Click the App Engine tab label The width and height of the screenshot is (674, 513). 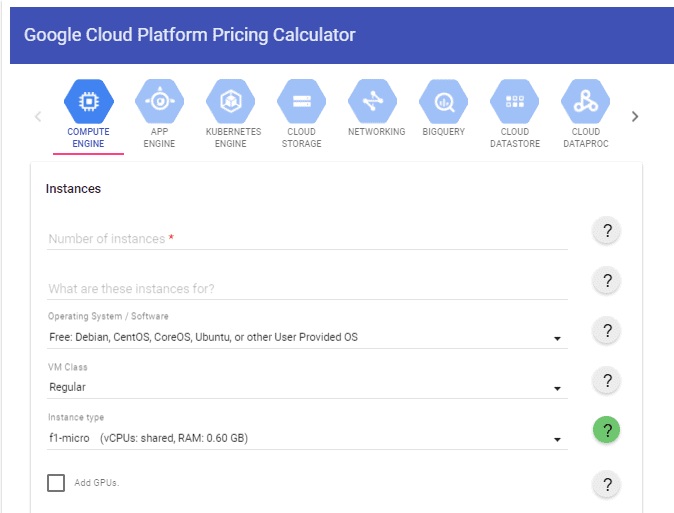[159, 138]
